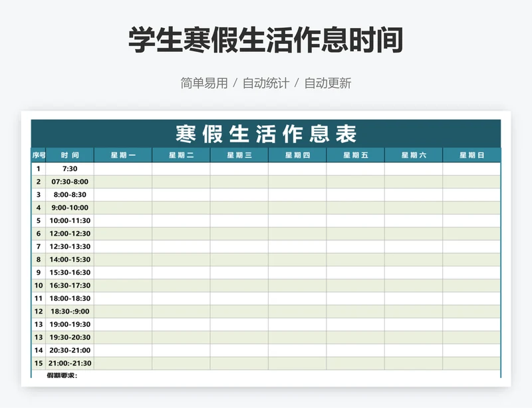
Task: Select the 星期四 cell in the 10:00-11:30 row
Action: [297, 221]
